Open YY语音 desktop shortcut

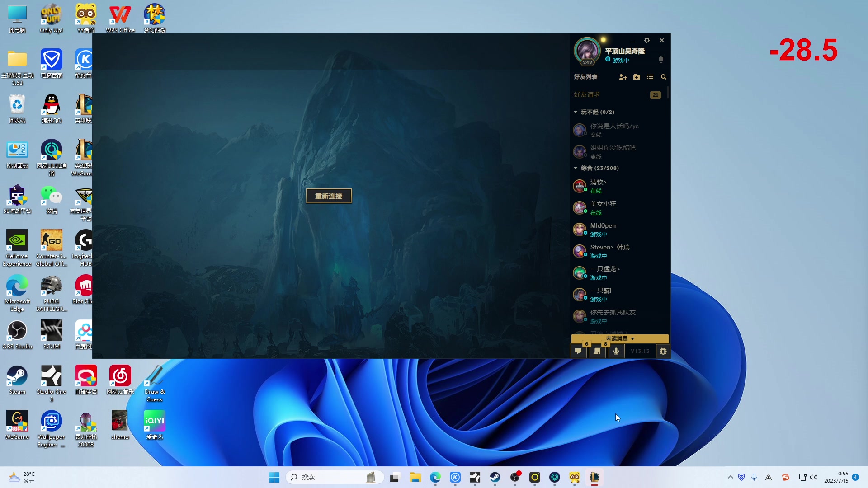tap(86, 19)
